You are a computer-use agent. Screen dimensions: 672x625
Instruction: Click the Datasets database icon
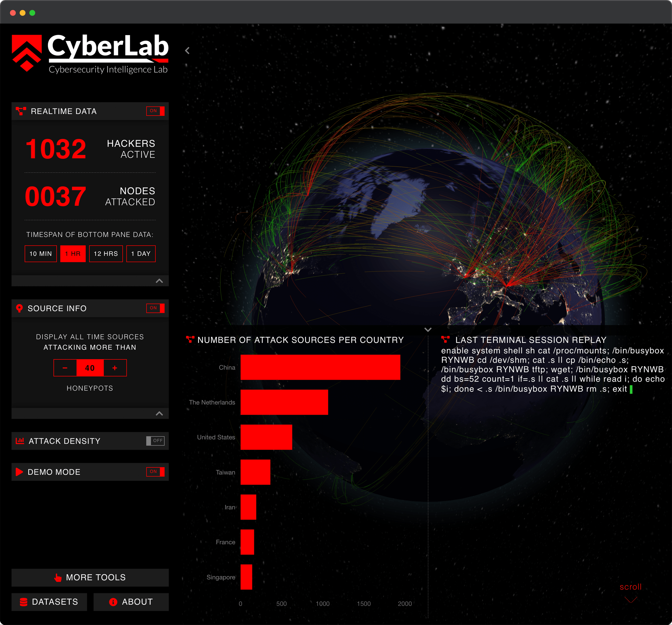coord(24,602)
